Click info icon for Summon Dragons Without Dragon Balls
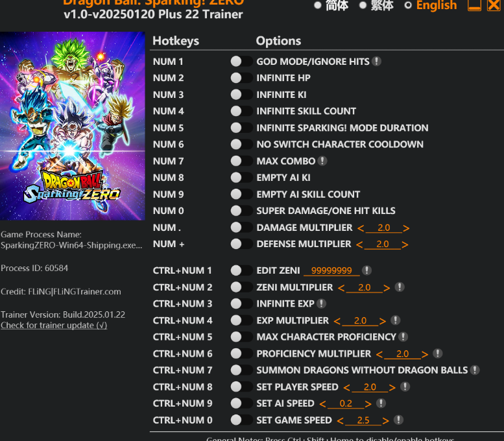 474,370
